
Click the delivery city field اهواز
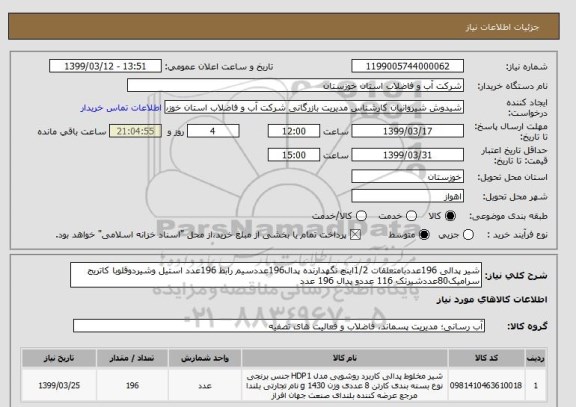(407, 197)
